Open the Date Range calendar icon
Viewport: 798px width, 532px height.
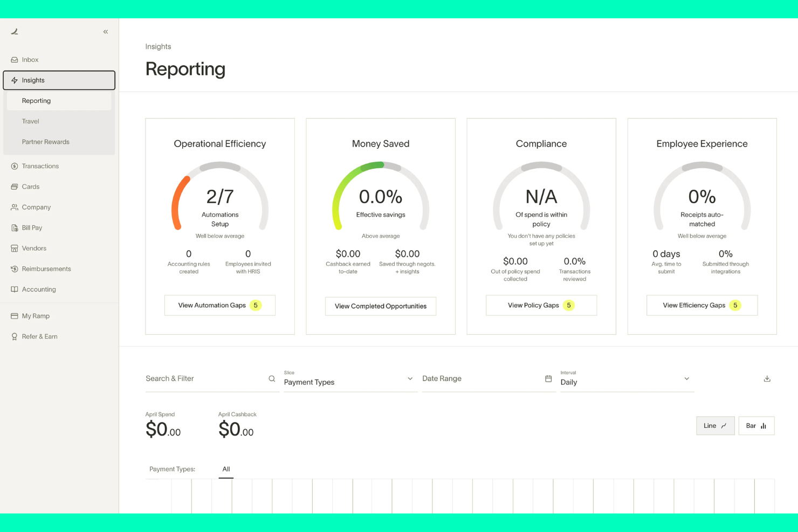point(548,379)
